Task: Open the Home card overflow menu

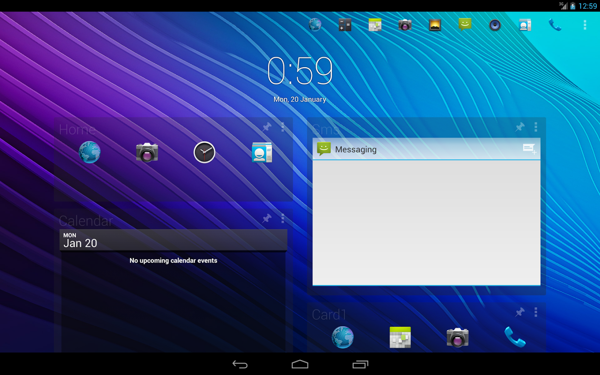Action: (x=283, y=127)
